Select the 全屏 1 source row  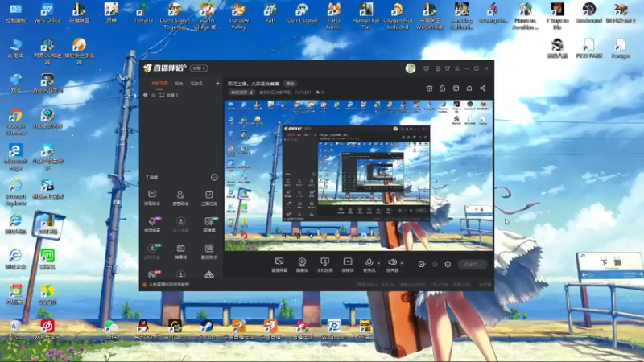pos(181,95)
